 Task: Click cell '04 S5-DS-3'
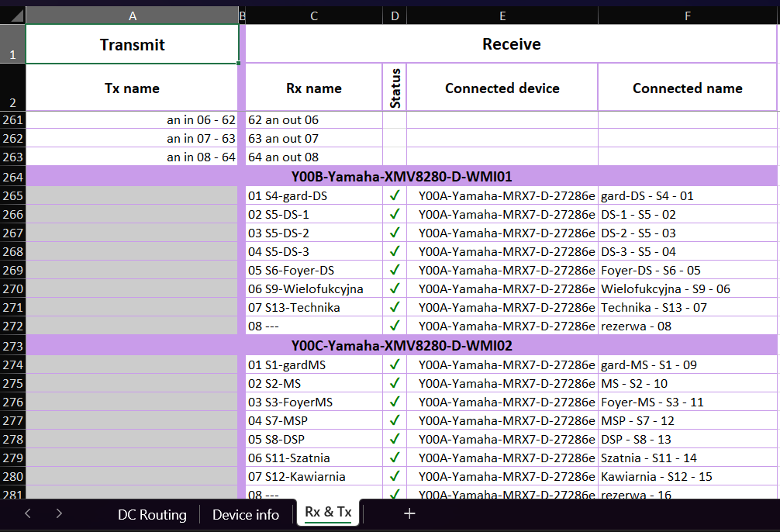314,251
